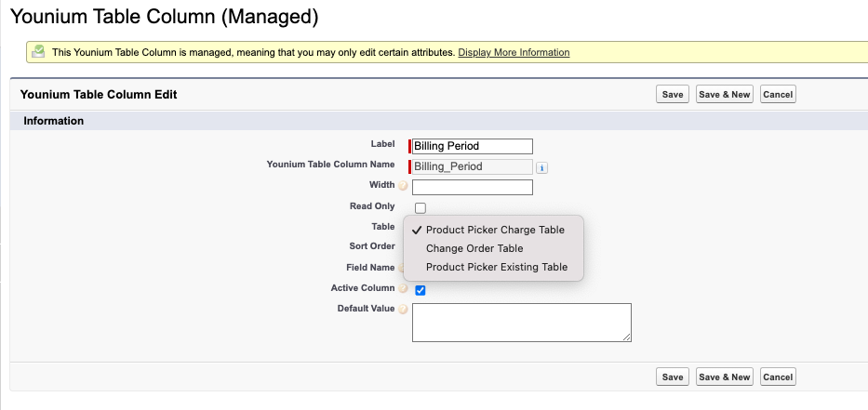Click the Table field label
The image size is (868, 410).
coord(383,226)
